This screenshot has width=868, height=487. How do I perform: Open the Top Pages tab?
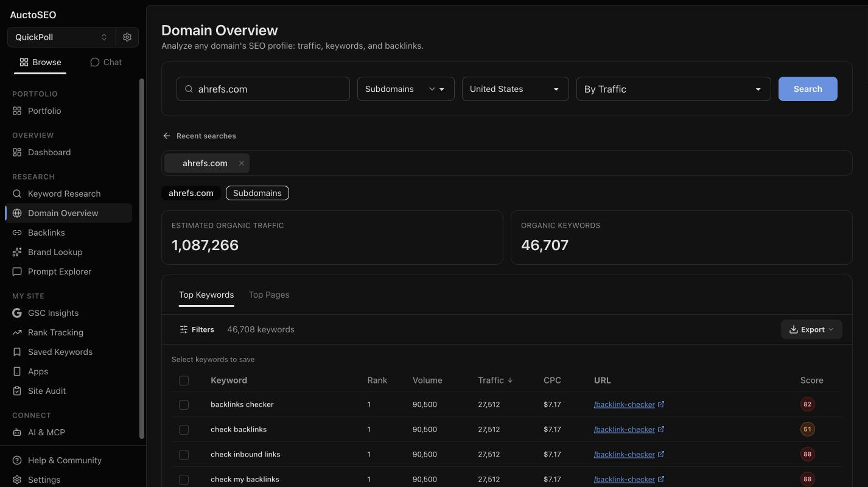269,295
